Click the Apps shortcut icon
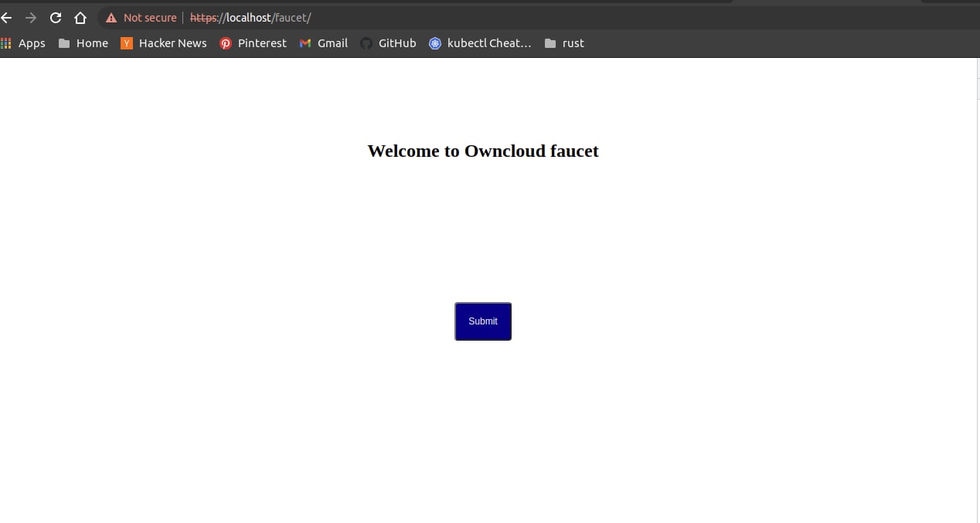 [7, 43]
